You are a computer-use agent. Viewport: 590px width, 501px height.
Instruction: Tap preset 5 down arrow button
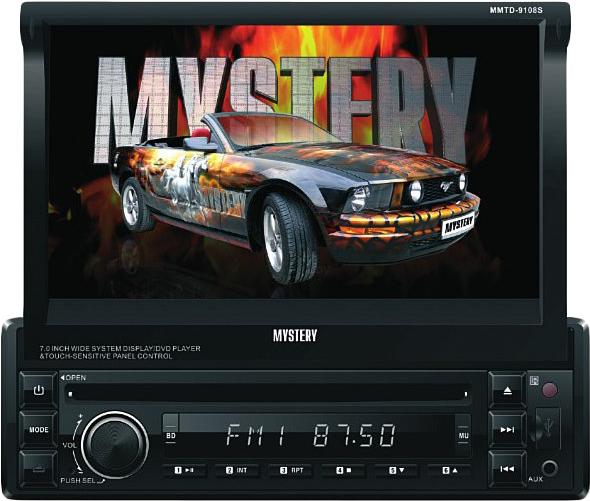(396, 470)
